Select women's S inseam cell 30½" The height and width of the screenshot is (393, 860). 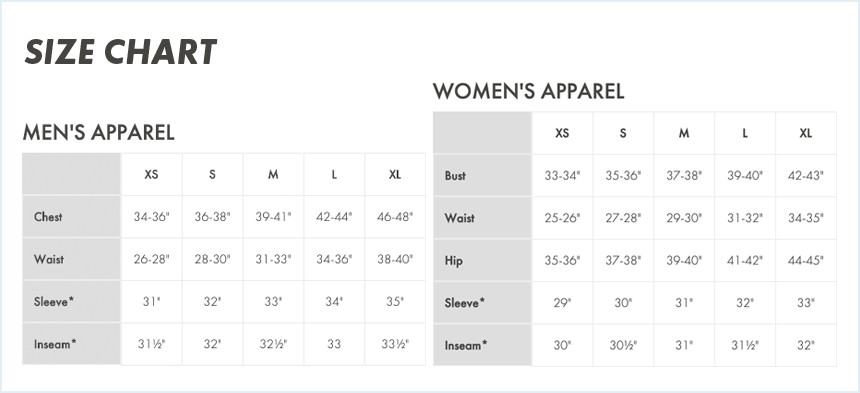(623, 345)
